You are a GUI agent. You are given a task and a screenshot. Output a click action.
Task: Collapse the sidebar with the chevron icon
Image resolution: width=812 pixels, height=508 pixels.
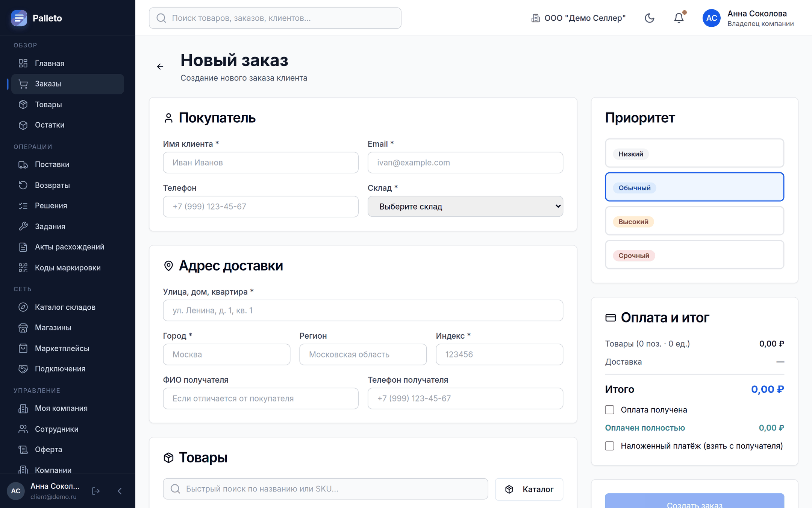[120, 491]
